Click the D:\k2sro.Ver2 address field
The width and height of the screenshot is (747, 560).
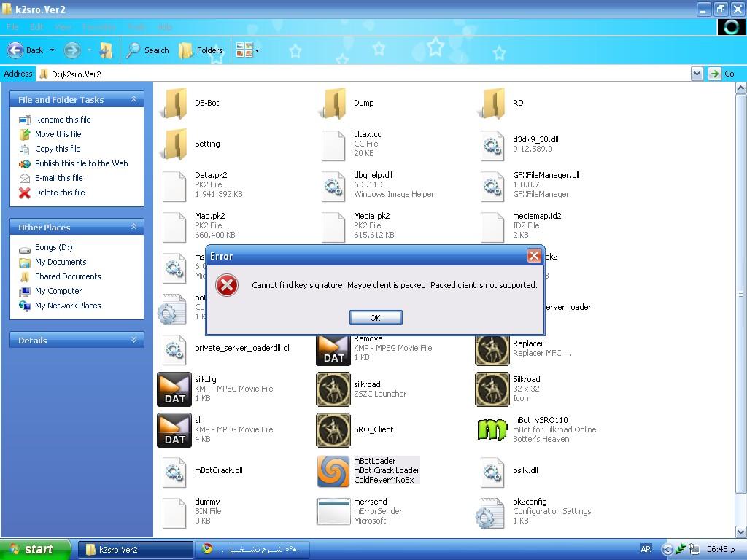tap(365, 74)
